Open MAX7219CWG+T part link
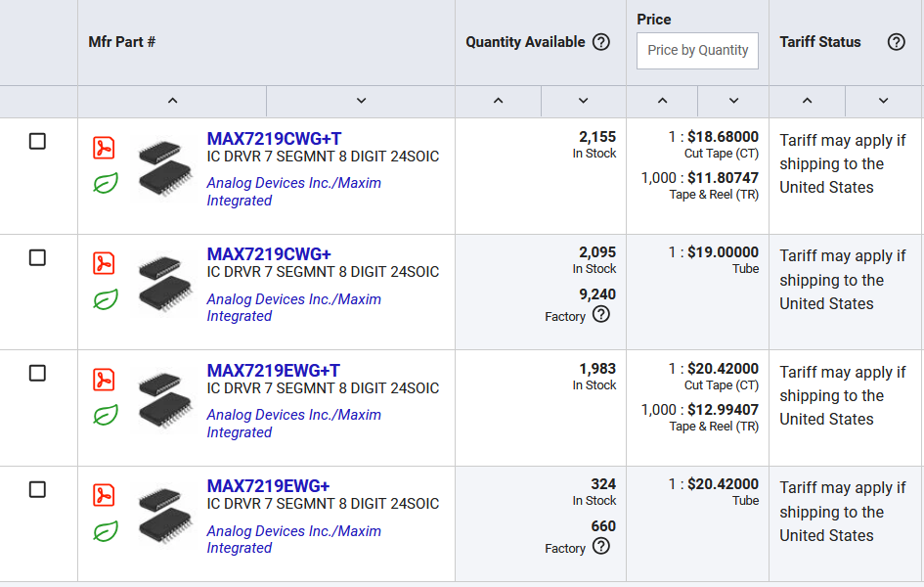The height and width of the screenshot is (587, 924). coord(274,139)
